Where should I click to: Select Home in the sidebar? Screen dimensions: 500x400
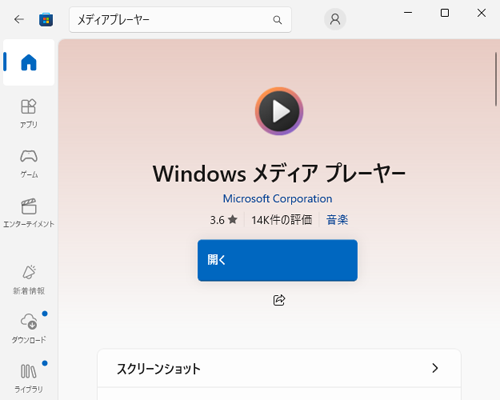(x=29, y=62)
